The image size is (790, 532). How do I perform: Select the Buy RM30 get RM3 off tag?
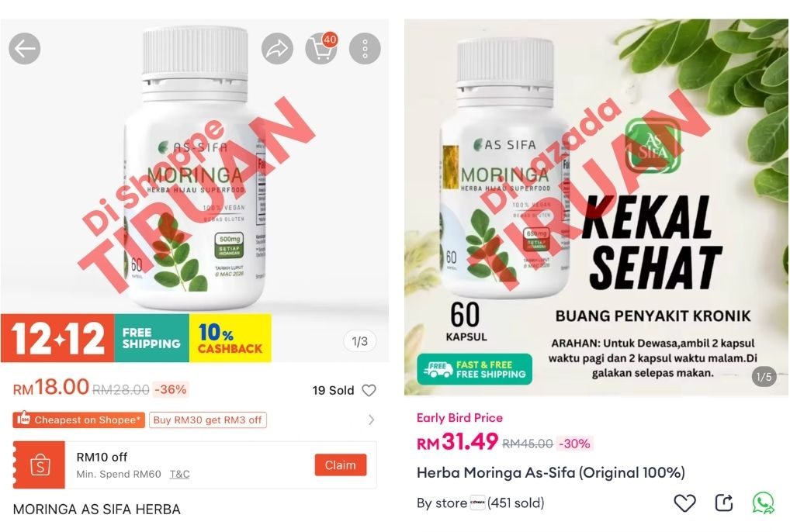(x=207, y=420)
